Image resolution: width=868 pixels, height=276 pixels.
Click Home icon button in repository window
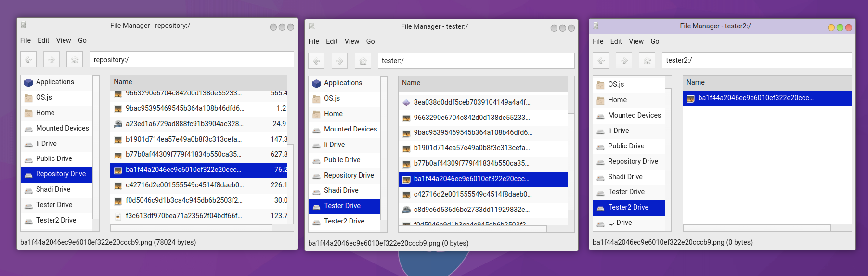pyautogui.click(x=75, y=59)
